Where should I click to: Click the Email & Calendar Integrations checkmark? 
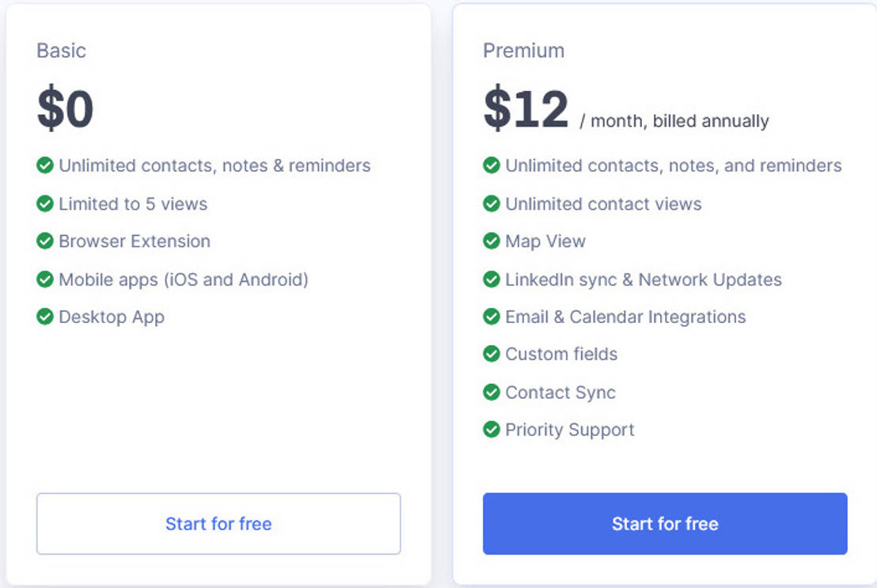point(491,317)
